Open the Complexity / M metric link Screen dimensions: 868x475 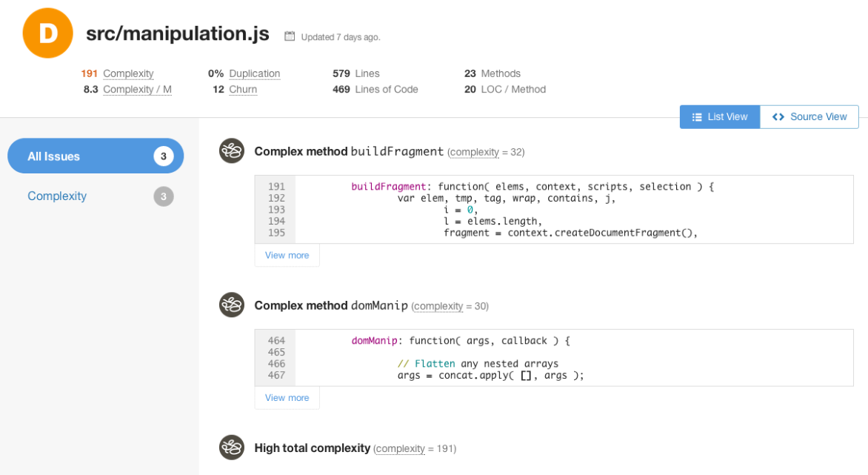pyautogui.click(x=137, y=90)
